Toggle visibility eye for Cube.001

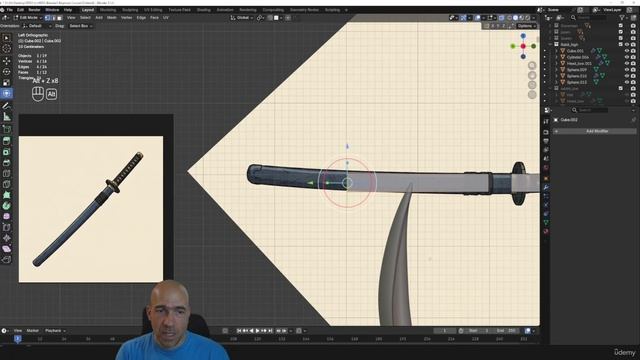click(x=627, y=51)
